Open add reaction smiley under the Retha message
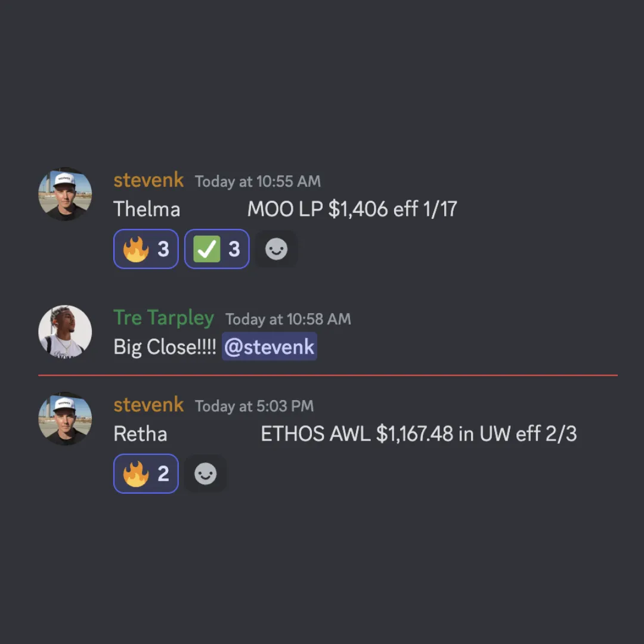 [x=205, y=473]
